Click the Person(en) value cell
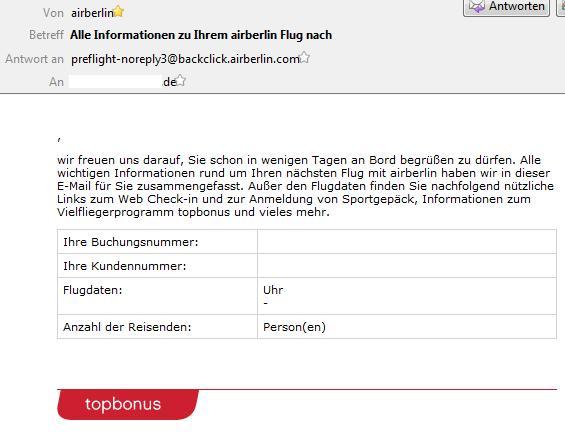Image resolution: width=565 pixels, height=441 pixels. [x=407, y=326]
